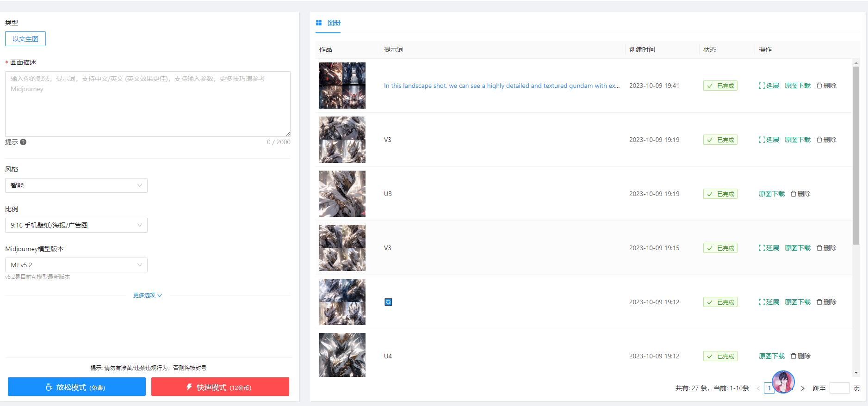Click the floating anime avatar icon

pos(783,382)
